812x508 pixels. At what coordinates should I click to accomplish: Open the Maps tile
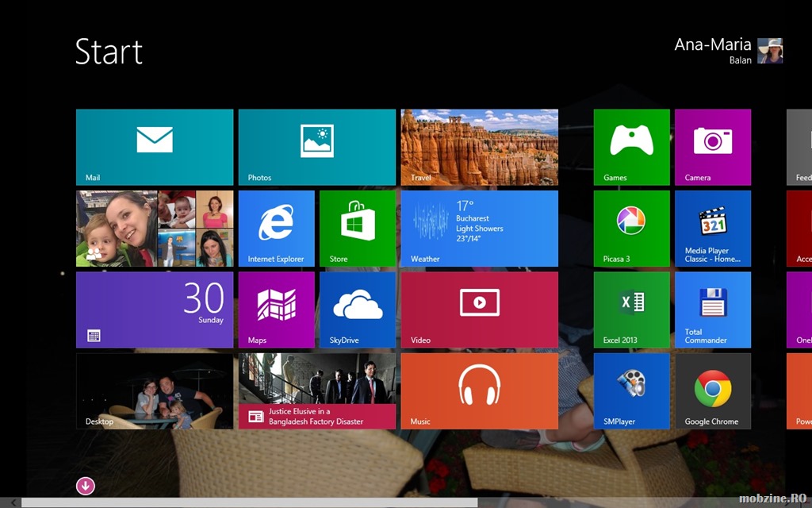pyautogui.click(x=277, y=310)
